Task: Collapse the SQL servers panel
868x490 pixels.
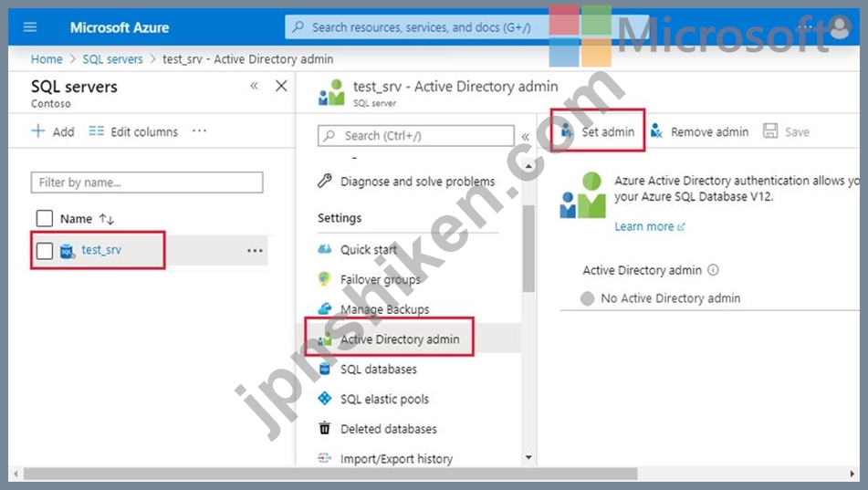Action: (x=254, y=86)
